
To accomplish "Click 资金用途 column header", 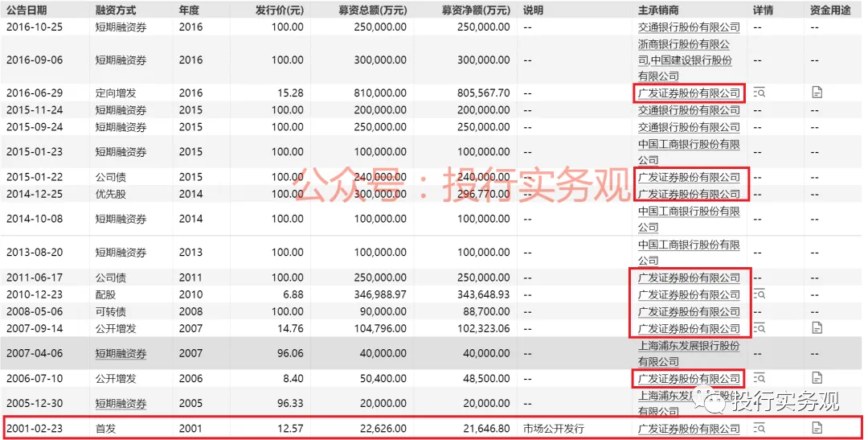I will 829,10.
